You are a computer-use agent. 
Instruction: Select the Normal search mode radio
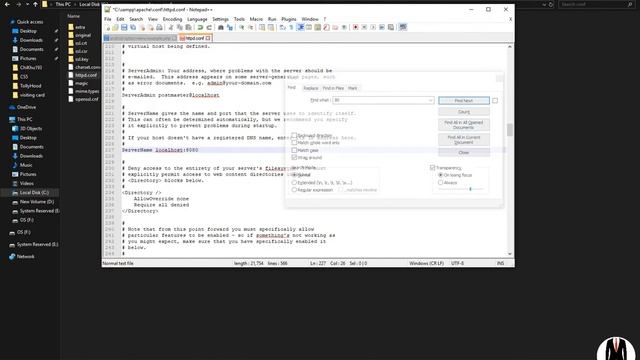pyautogui.click(x=294, y=175)
